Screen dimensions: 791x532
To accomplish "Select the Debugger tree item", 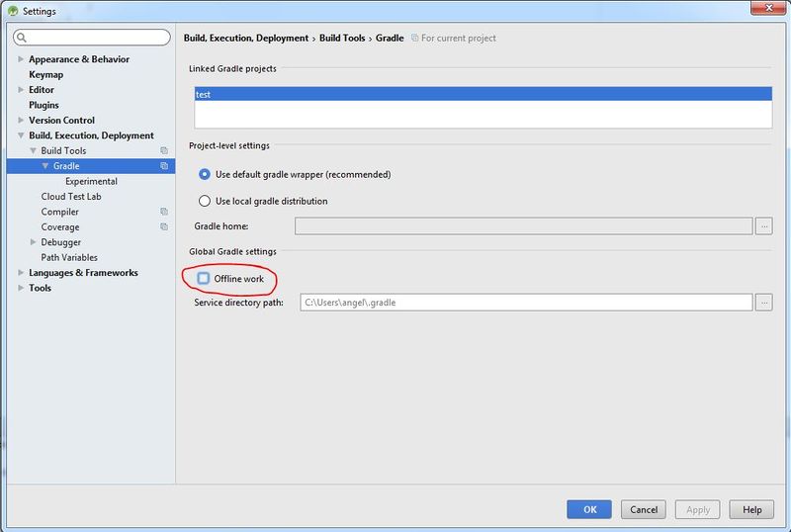I will [x=60, y=242].
